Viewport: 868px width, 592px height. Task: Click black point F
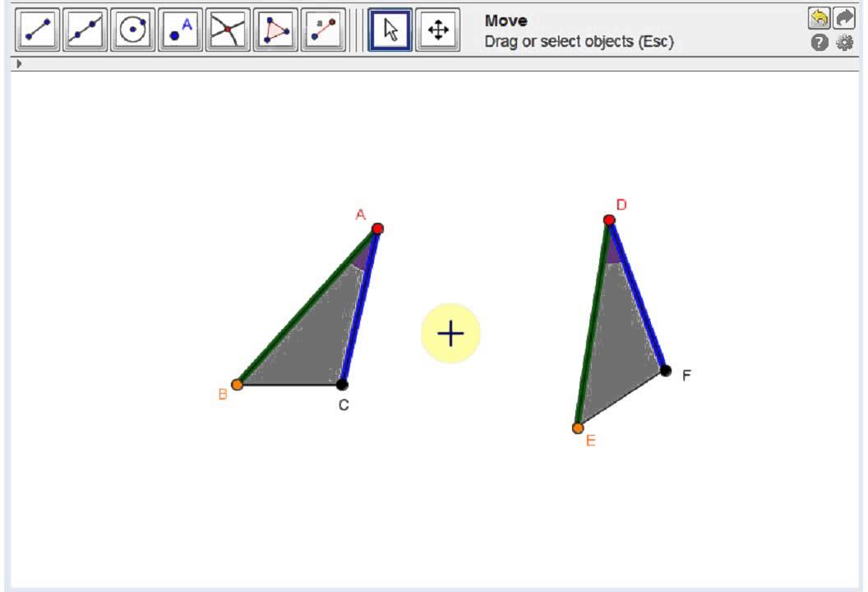pyautogui.click(x=666, y=371)
